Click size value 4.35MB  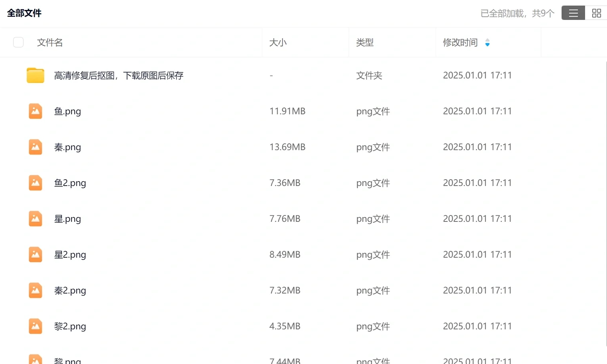pyautogui.click(x=285, y=326)
